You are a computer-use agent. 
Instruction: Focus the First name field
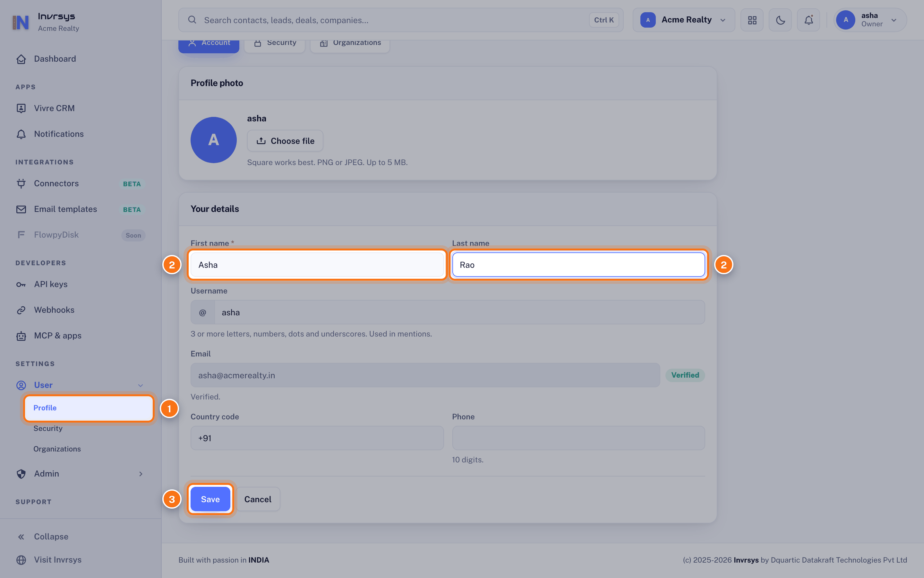pos(317,265)
